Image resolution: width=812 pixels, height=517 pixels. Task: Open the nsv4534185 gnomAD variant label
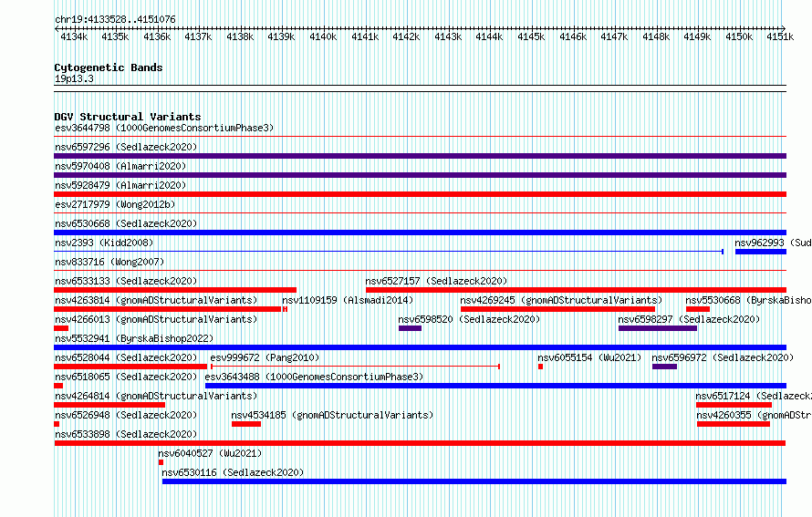(332, 415)
